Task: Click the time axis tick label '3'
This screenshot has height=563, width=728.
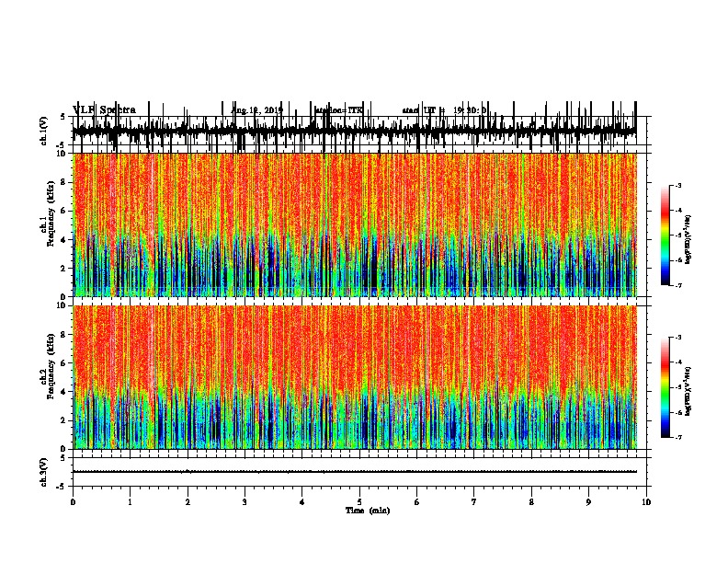Action: coord(245,501)
